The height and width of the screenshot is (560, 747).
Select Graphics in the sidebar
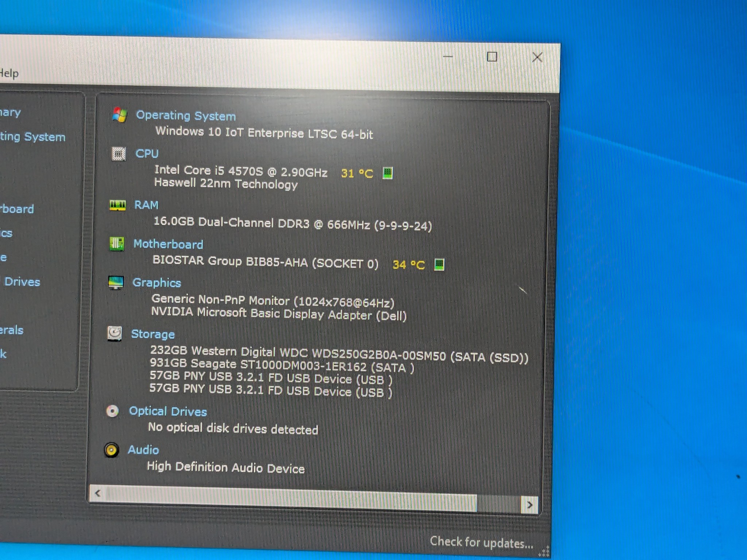tap(6, 233)
